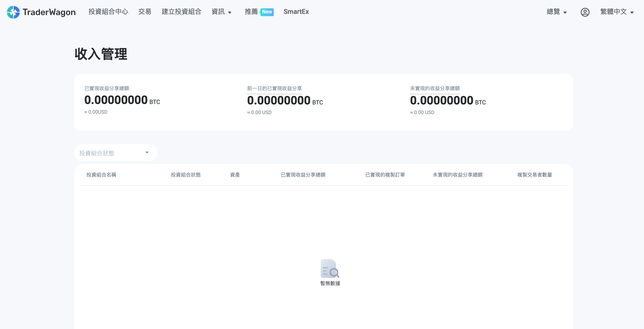Click the 暫無數據 empty state text
The image size is (644, 329).
tap(330, 283)
